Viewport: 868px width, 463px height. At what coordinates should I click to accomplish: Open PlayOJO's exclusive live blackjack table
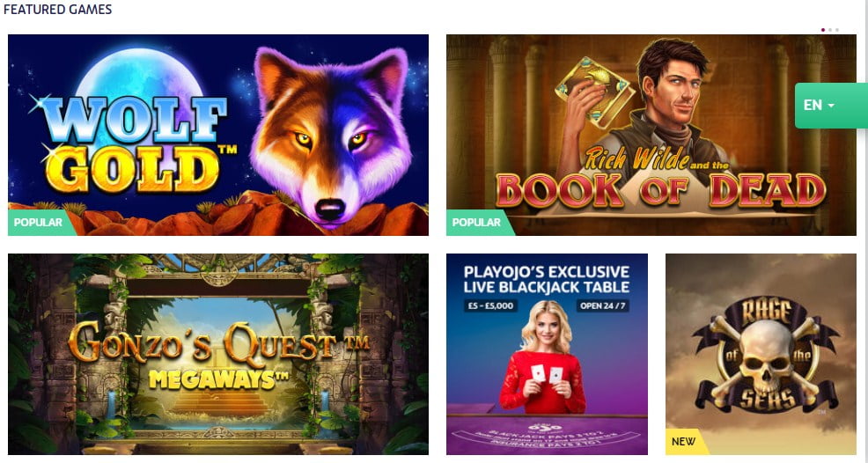[x=547, y=355]
